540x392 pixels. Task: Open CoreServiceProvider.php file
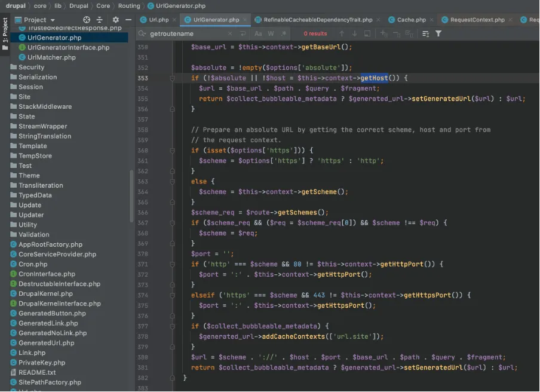point(53,254)
